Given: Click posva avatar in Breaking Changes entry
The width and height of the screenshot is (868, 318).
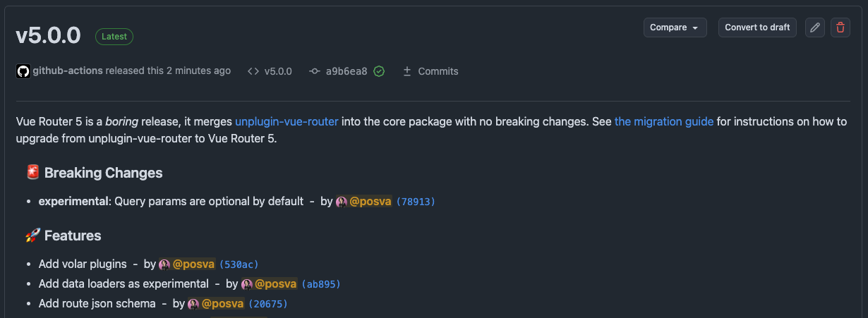Looking at the screenshot, I should (342, 202).
